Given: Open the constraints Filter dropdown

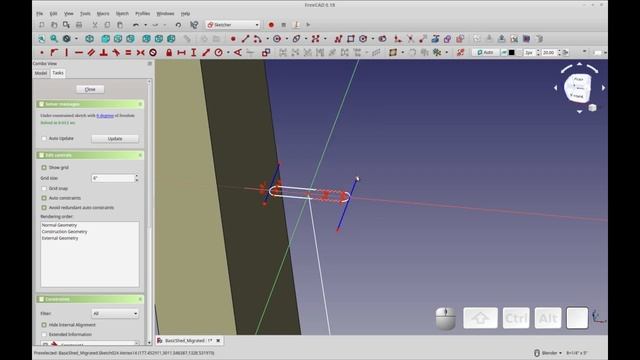Looking at the screenshot, I should click(x=115, y=313).
